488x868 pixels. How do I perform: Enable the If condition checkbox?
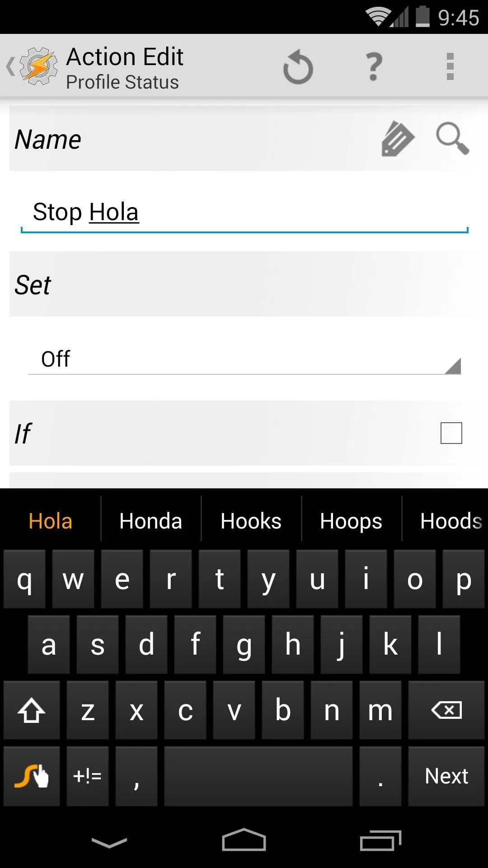[451, 433]
